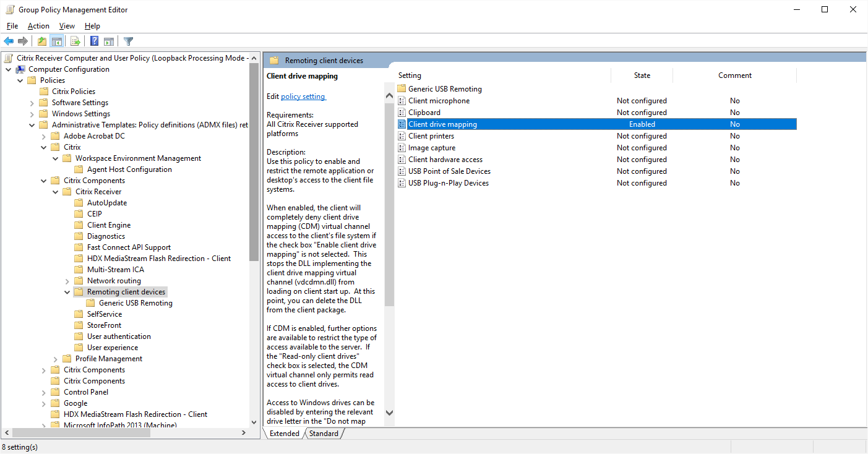The height and width of the screenshot is (454, 868).
Task: Select Agent Host Configuration in tree
Action: pyautogui.click(x=129, y=169)
